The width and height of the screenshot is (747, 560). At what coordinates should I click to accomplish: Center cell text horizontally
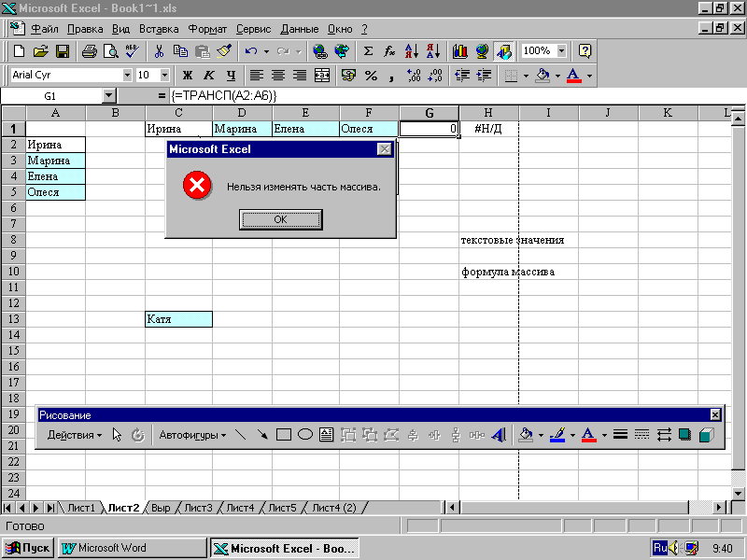pyautogui.click(x=278, y=76)
